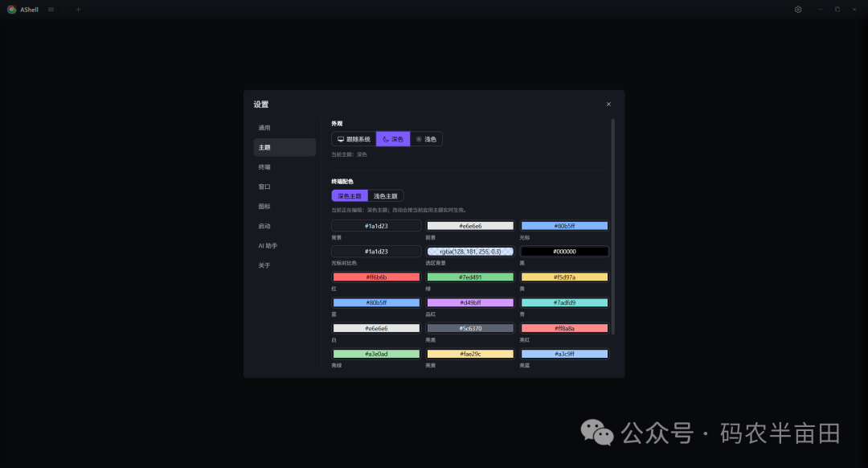
Task: Edit the 黑 color #000000
Action: click(x=564, y=252)
